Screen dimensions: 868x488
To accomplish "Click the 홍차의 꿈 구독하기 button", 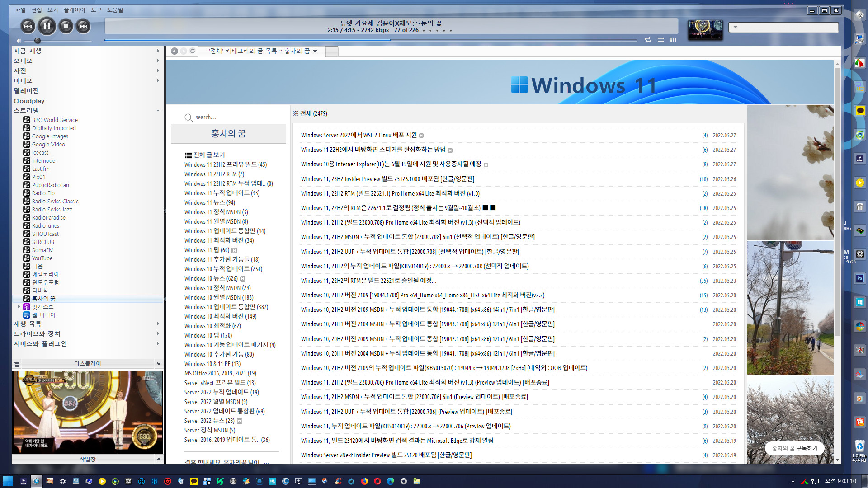I will [x=794, y=448].
